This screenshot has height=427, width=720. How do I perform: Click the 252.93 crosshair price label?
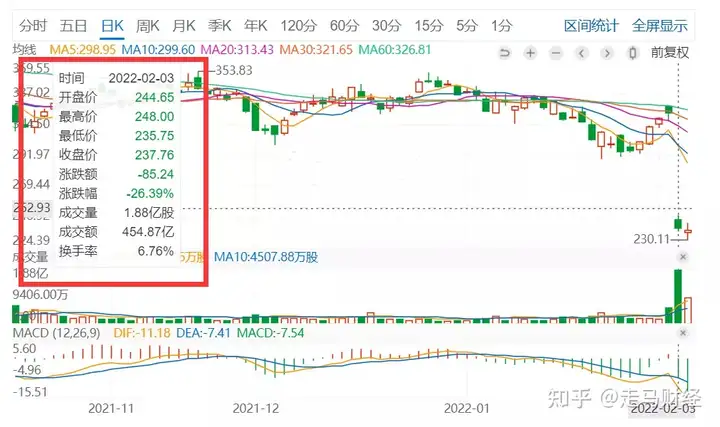[x=32, y=208]
